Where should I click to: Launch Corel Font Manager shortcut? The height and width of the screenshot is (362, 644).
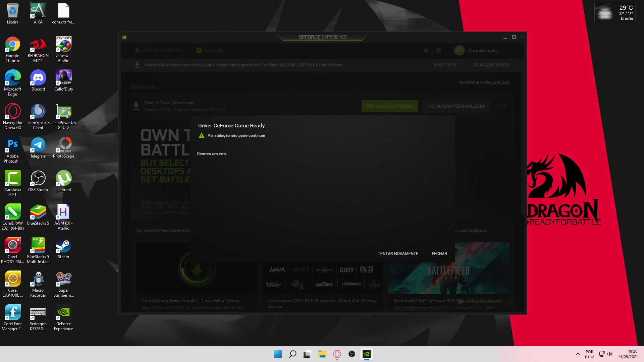click(x=12, y=318)
